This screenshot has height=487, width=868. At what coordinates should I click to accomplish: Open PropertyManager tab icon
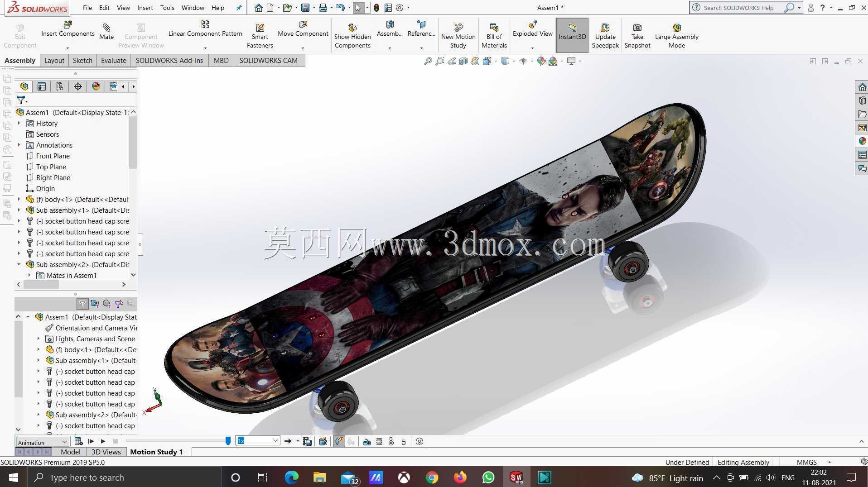click(x=42, y=86)
